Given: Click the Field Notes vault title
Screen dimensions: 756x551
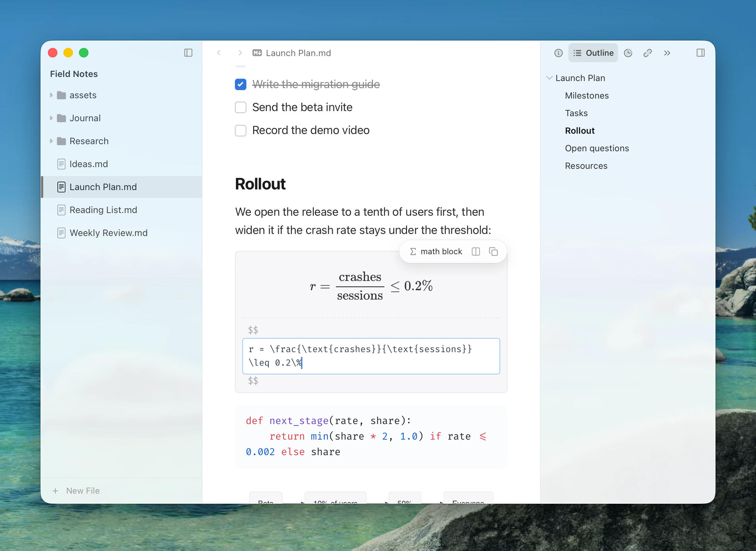Looking at the screenshot, I should 74,74.
